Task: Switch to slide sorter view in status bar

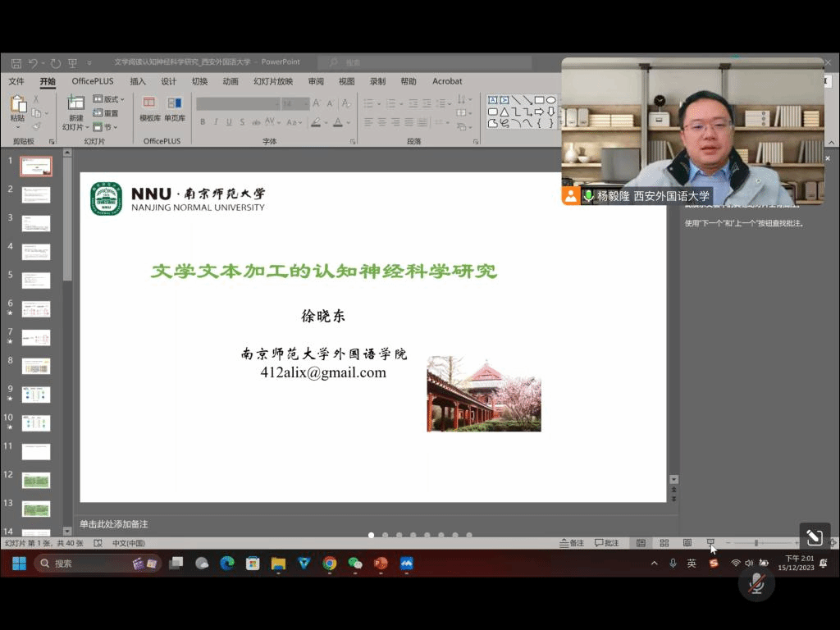Action: click(664, 543)
